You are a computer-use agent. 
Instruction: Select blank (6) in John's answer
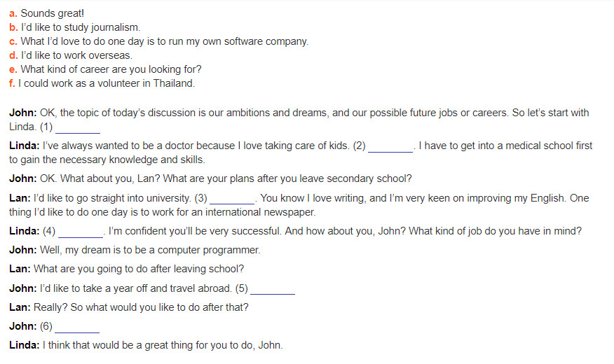point(77,328)
